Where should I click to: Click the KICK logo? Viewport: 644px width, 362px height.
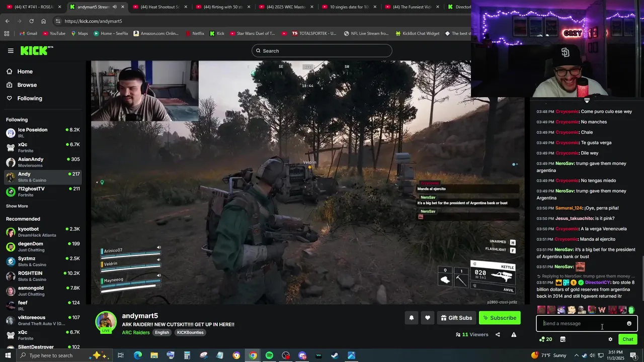click(x=36, y=50)
